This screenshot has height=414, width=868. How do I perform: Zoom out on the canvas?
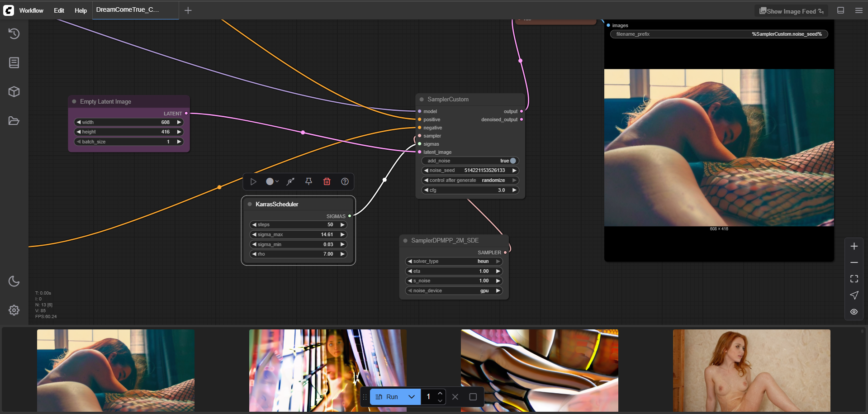click(x=854, y=262)
